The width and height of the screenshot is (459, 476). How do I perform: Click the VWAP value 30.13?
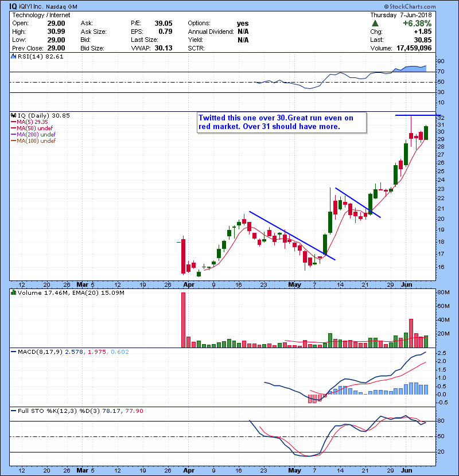pyautogui.click(x=164, y=48)
